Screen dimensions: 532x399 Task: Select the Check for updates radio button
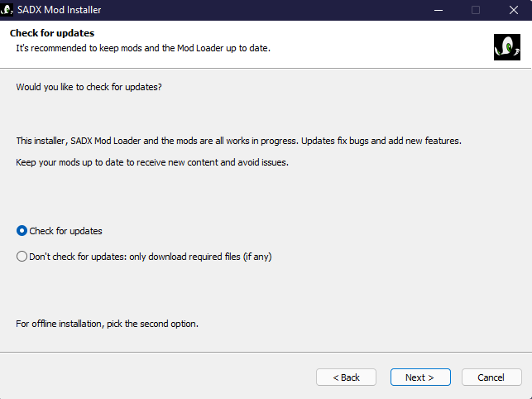click(x=22, y=231)
